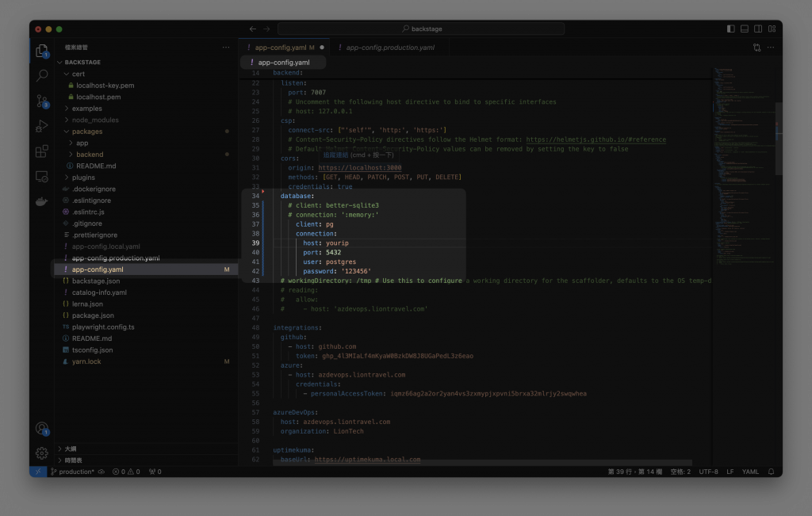The height and width of the screenshot is (516, 812).
Task: Open the errors and warnings indicator
Action: tap(126, 472)
